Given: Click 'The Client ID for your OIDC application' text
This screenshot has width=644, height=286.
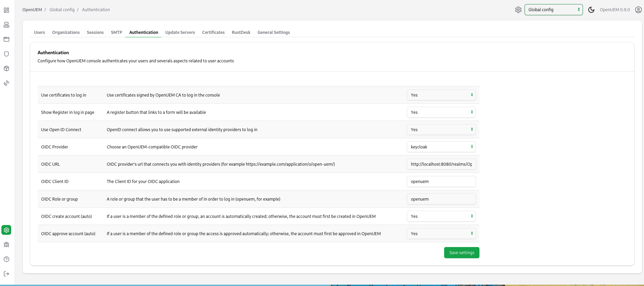Looking at the screenshot, I should point(143,182).
